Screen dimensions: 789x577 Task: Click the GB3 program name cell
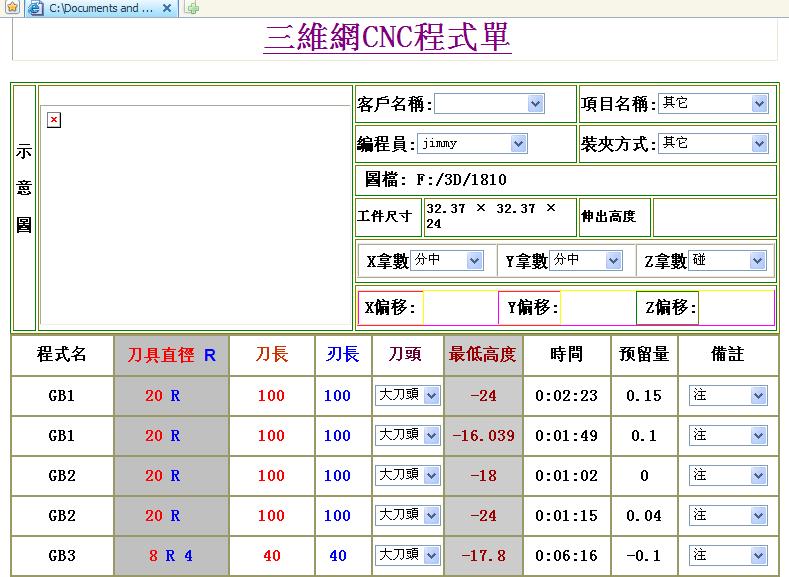[x=62, y=556]
